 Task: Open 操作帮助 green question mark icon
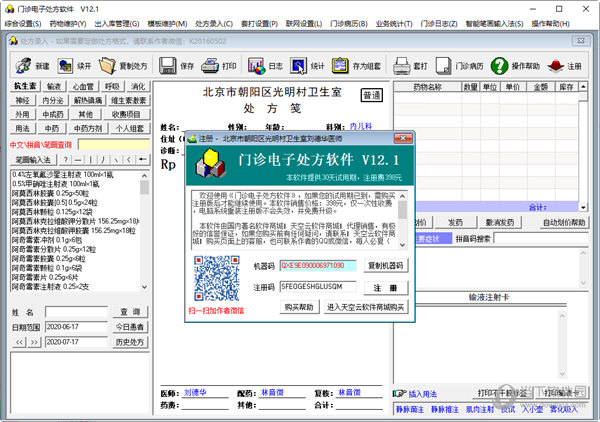pyautogui.click(x=499, y=66)
